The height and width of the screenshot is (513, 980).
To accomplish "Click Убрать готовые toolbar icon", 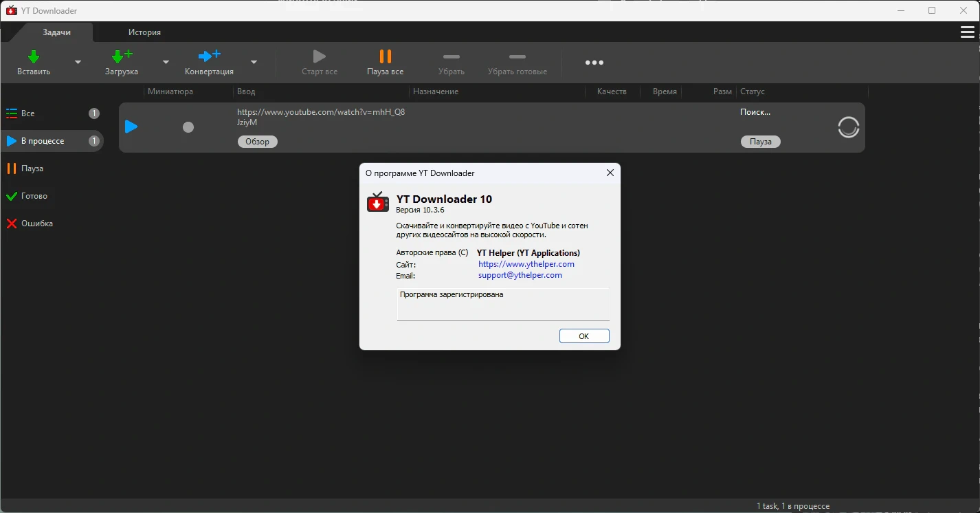I will tap(517, 56).
